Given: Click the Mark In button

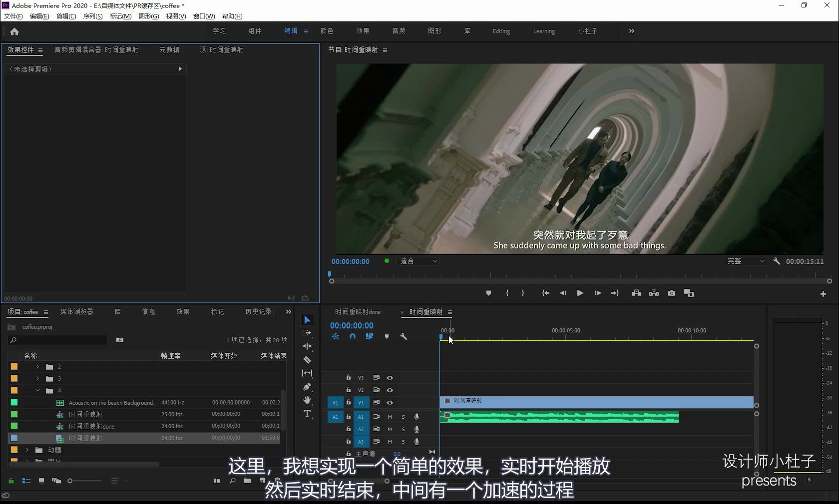Looking at the screenshot, I should tap(507, 293).
